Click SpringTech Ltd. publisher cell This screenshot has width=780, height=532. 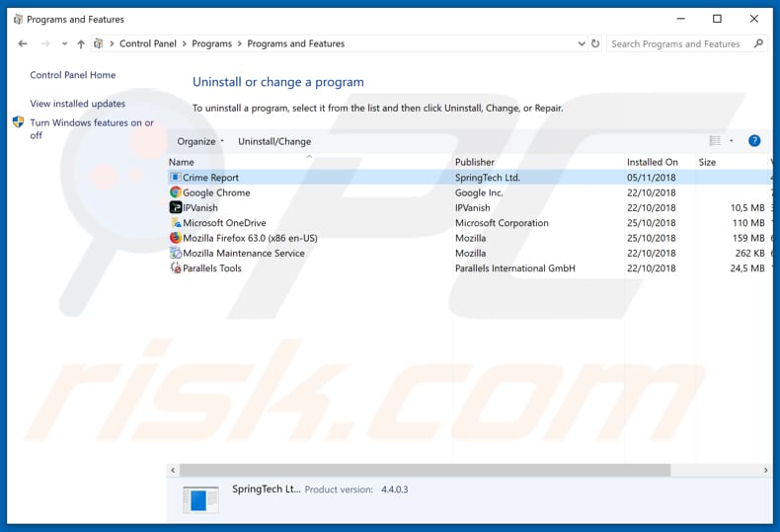(x=488, y=178)
